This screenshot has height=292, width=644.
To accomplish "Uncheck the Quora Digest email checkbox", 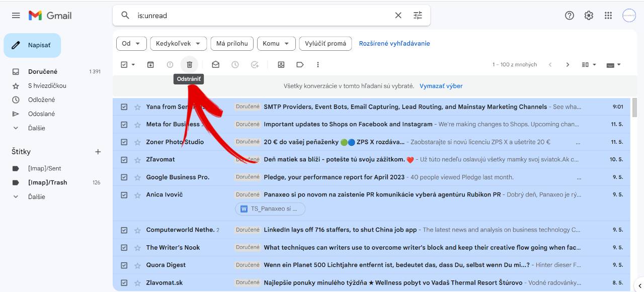I will click(124, 265).
